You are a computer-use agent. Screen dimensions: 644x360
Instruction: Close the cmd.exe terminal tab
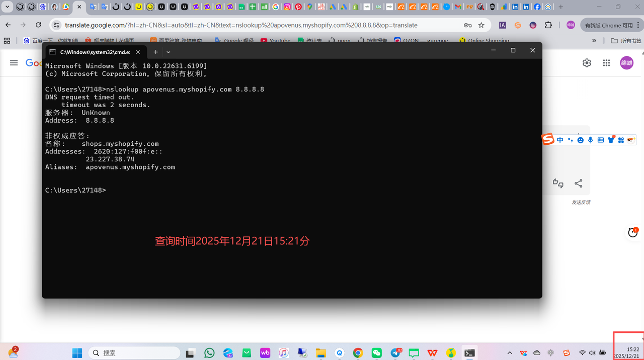138,52
